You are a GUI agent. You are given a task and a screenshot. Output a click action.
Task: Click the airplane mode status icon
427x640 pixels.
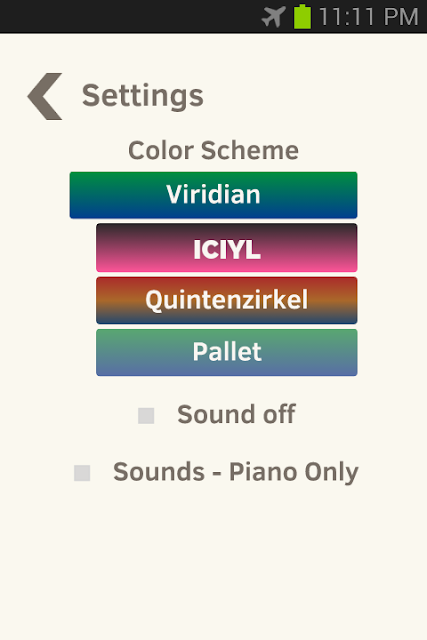pos(273,16)
